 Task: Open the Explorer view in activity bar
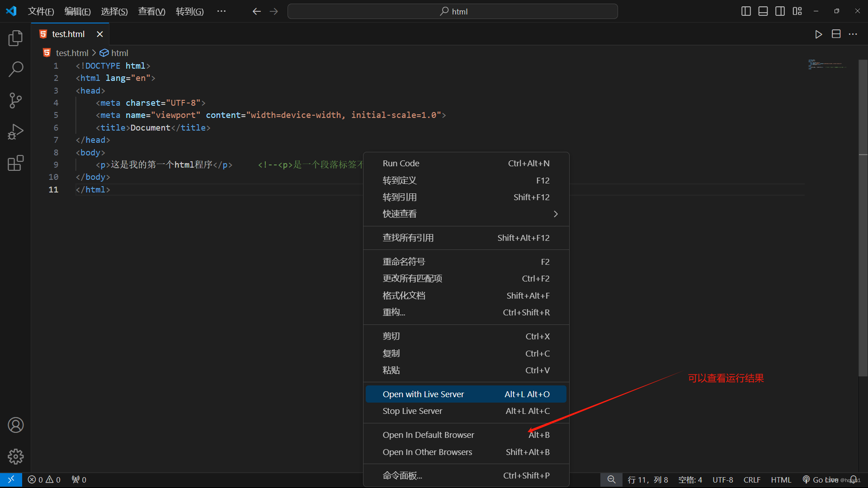[15, 38]
